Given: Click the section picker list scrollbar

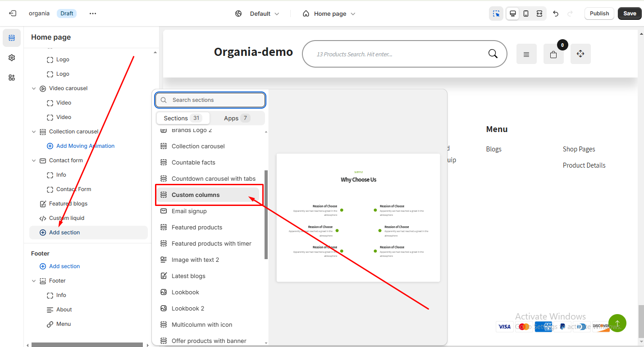Looking at the screenshot, I should (x=266, y=215).
